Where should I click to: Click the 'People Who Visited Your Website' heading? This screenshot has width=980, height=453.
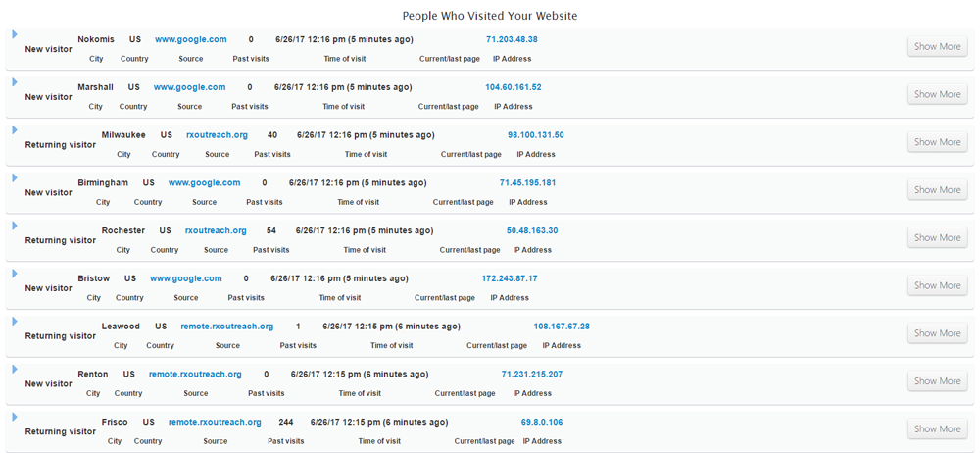[489, 16]
